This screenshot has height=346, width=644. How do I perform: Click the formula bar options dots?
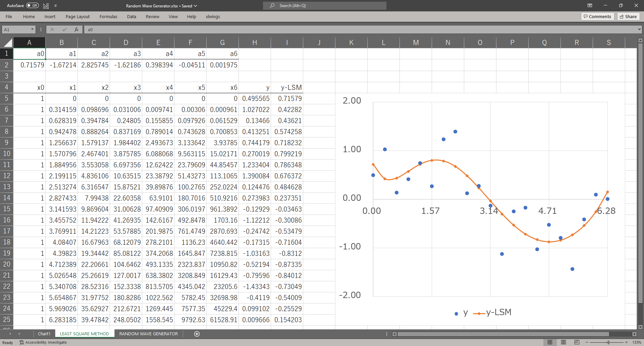point(41,30)
